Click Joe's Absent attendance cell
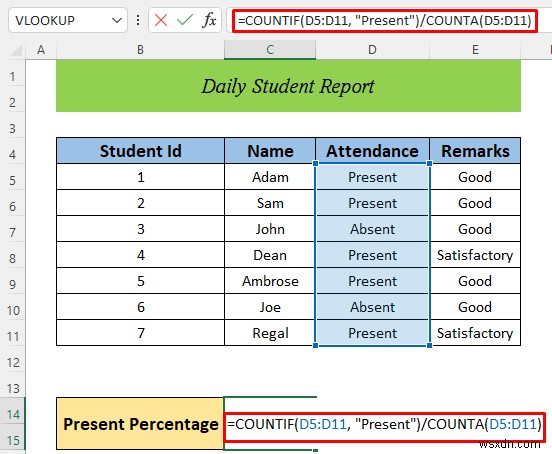This screenshot has height=454, width=552. pyautogui.click(x=372, y=307)
